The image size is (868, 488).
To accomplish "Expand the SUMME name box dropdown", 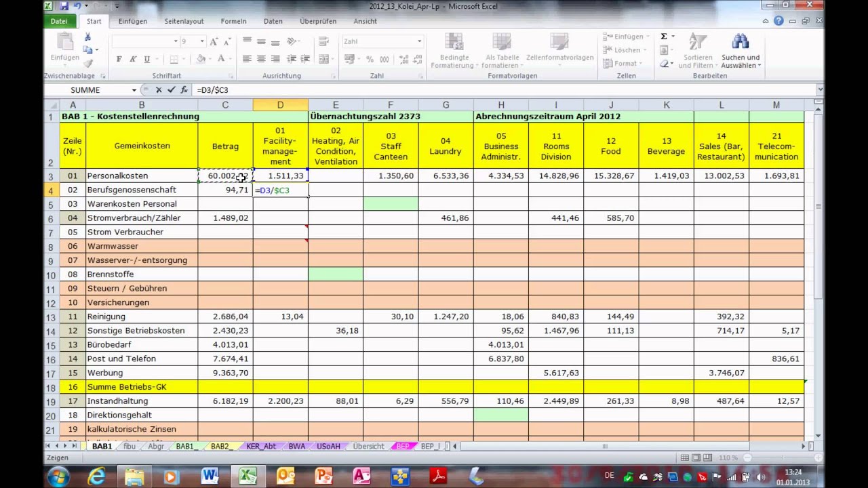I will [134, 89].
